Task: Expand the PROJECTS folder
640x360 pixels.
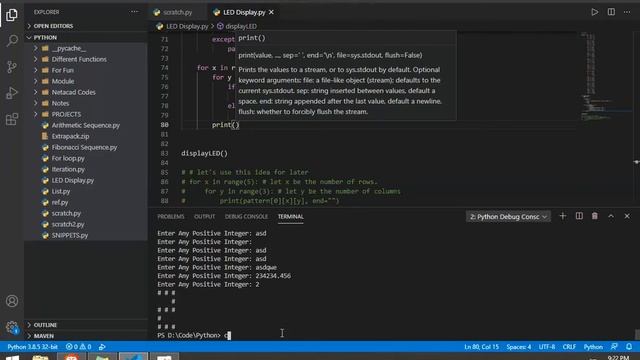Action: (86, 114)
